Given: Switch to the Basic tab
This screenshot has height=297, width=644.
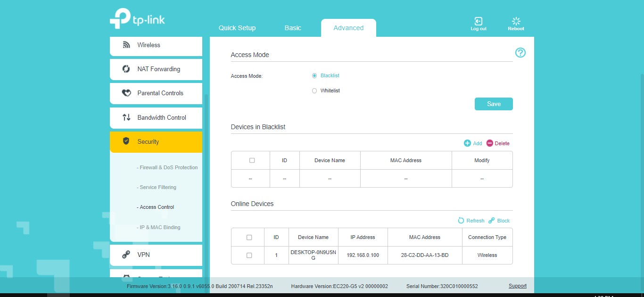Looking at the screenshot, I should 293,28.
